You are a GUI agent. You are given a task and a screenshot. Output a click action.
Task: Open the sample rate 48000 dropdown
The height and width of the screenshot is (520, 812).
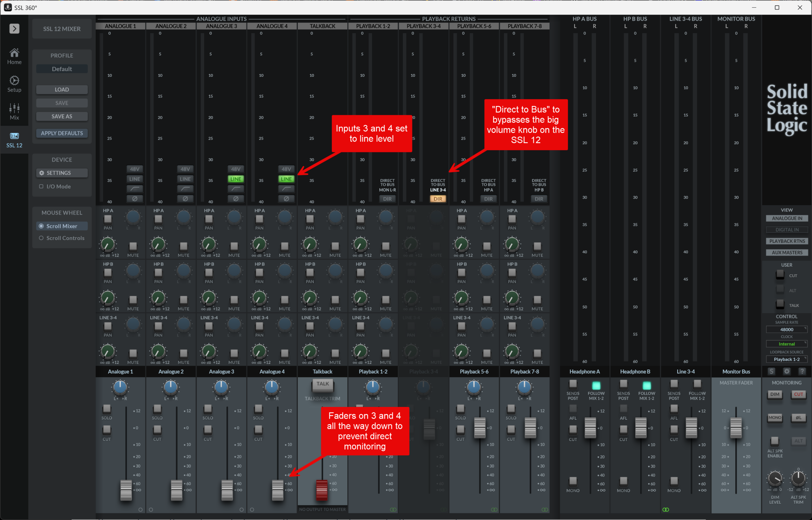(787, 330)
